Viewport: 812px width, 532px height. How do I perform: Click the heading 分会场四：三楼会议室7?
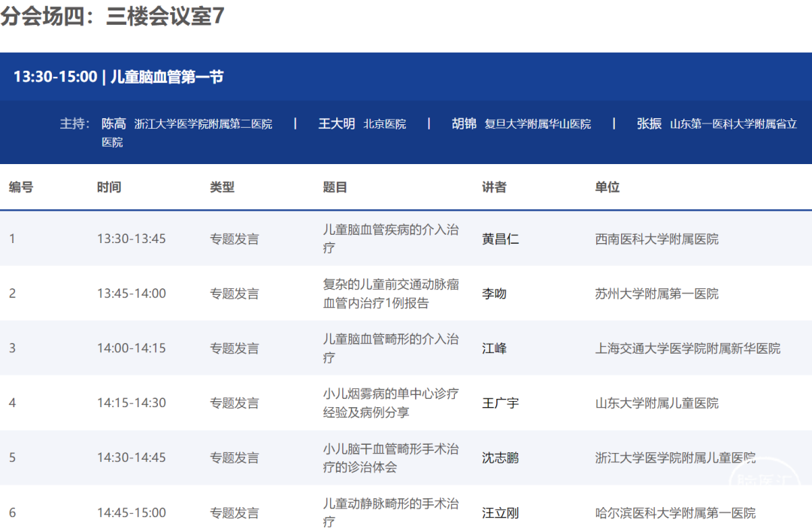[113, 17]
